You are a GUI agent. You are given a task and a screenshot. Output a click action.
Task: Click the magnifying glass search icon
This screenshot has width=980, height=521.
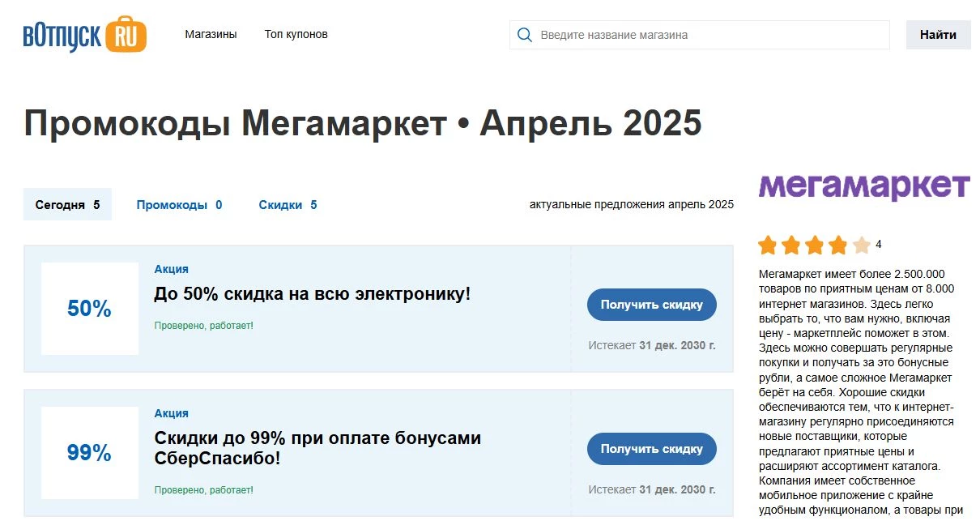[524, 35]
